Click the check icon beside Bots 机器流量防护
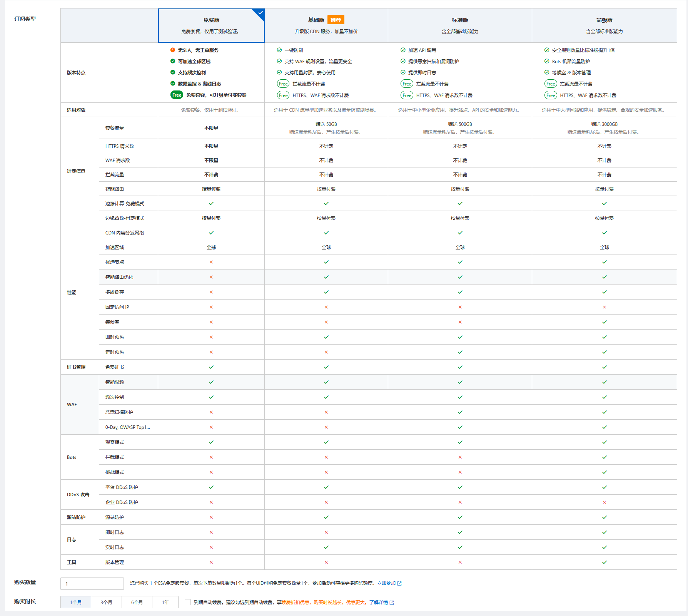Screen dimensions: 688x616 click(547, 61)
